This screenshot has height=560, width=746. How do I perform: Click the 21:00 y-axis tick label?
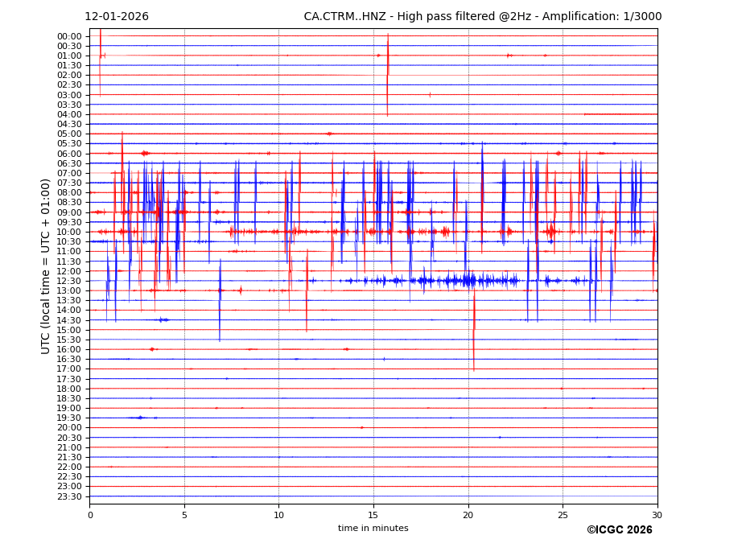69,447
